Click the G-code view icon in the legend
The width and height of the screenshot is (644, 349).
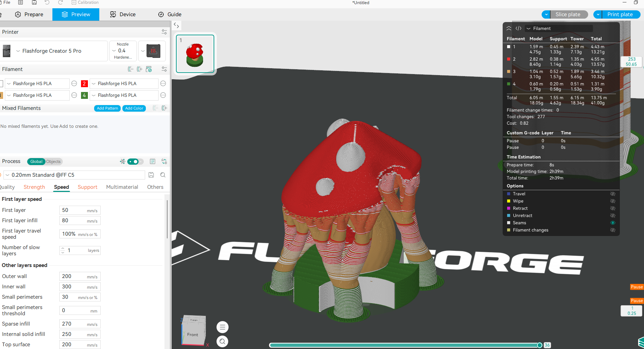pyautogui.click(x=519, y=29)
